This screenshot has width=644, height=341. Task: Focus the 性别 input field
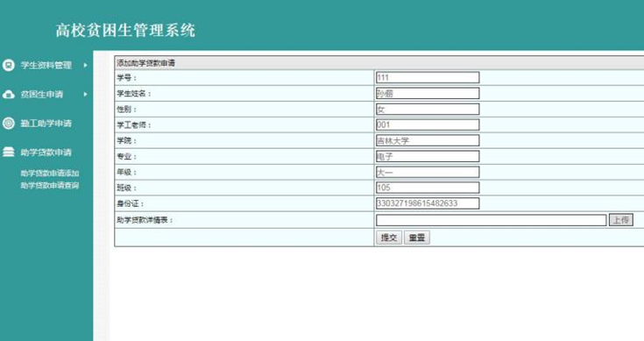pyautogui.click(x=428, y=109)
